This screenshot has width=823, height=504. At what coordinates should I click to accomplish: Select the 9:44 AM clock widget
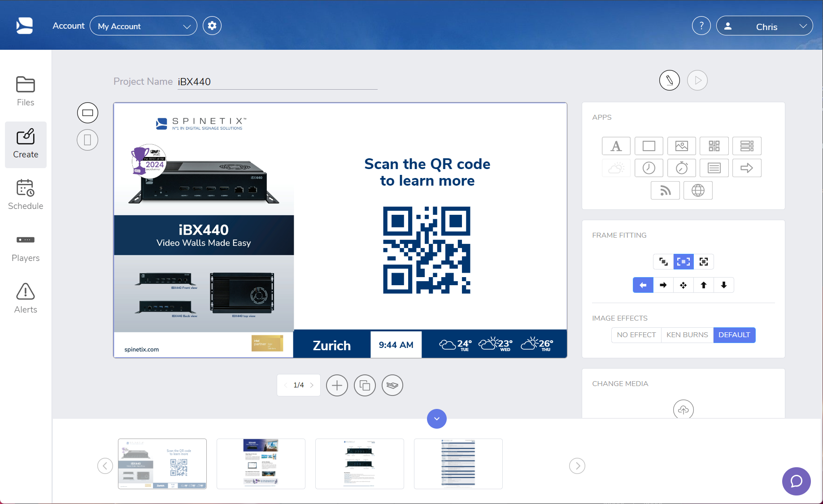tap(396, 345)
